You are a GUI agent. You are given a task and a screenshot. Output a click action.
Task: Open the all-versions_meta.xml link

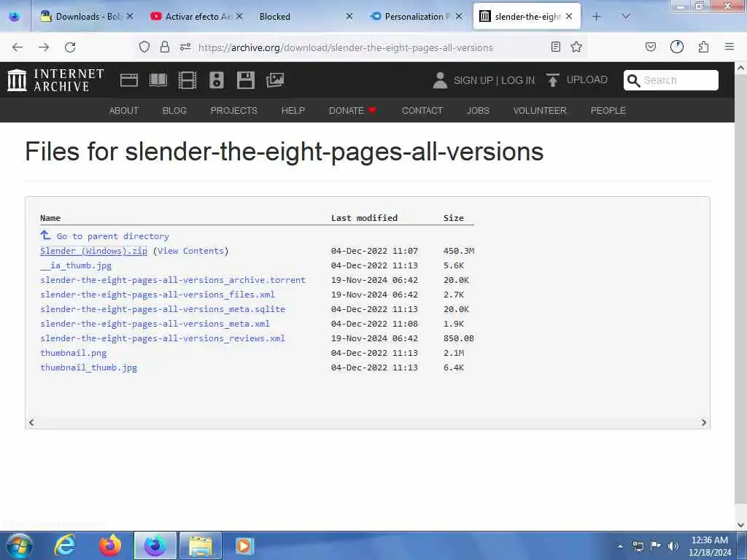155,324
